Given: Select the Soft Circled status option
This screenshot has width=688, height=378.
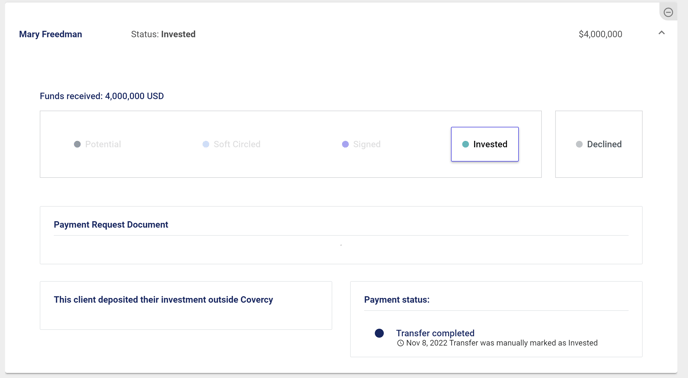Looking at the screenshot, I should click(231, 144).
